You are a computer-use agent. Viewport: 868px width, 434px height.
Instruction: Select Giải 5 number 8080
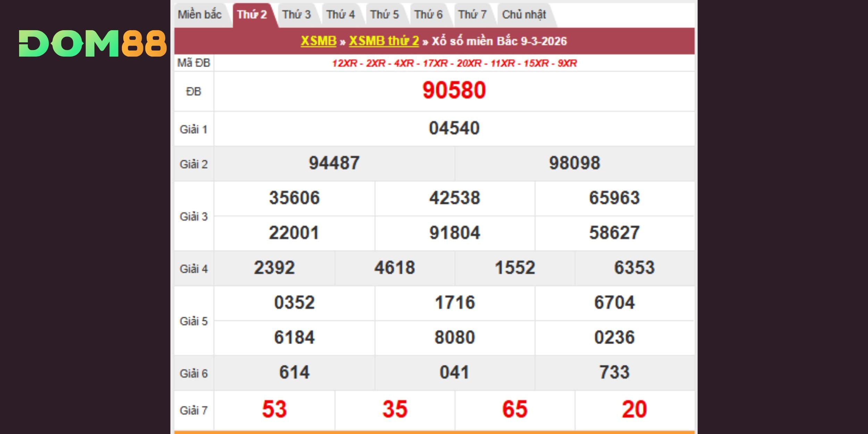(x=454, y=337)
